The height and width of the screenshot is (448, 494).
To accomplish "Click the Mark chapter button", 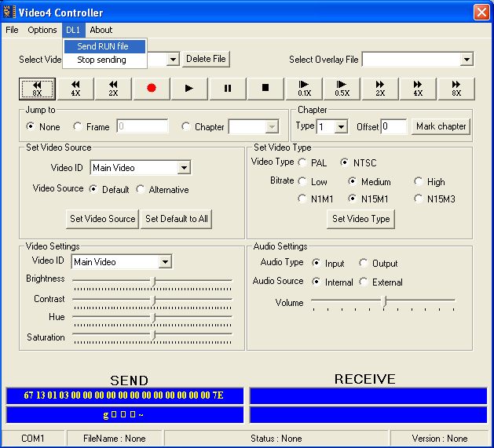I will point(441,126).
